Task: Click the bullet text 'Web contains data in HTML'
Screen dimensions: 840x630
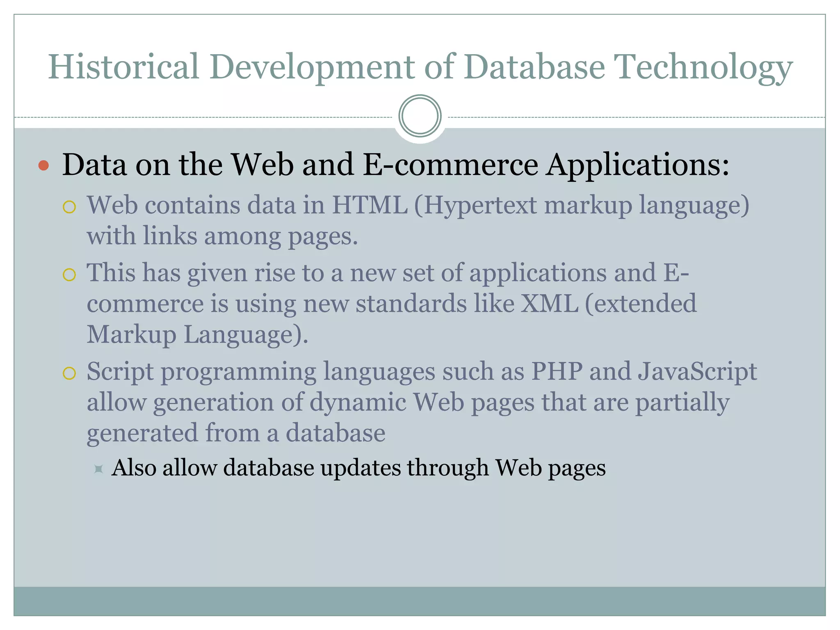Action: pyautogui.click(x=247, y=204)
